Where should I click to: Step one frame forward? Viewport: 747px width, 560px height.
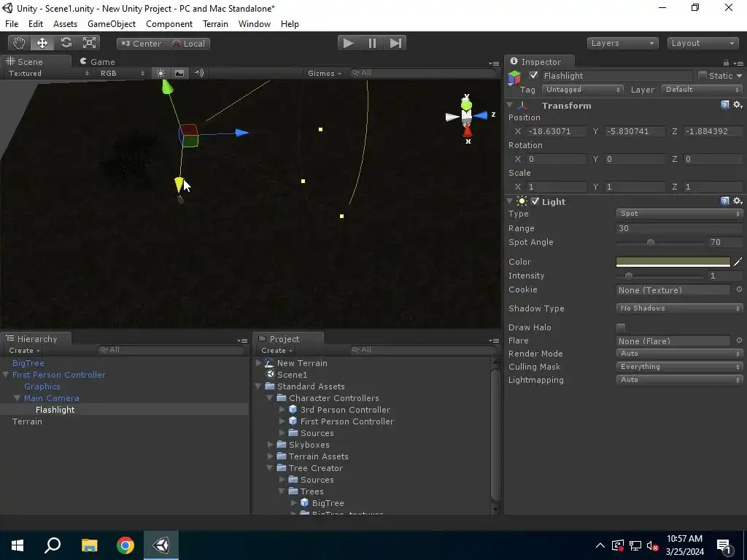[395, 43]
